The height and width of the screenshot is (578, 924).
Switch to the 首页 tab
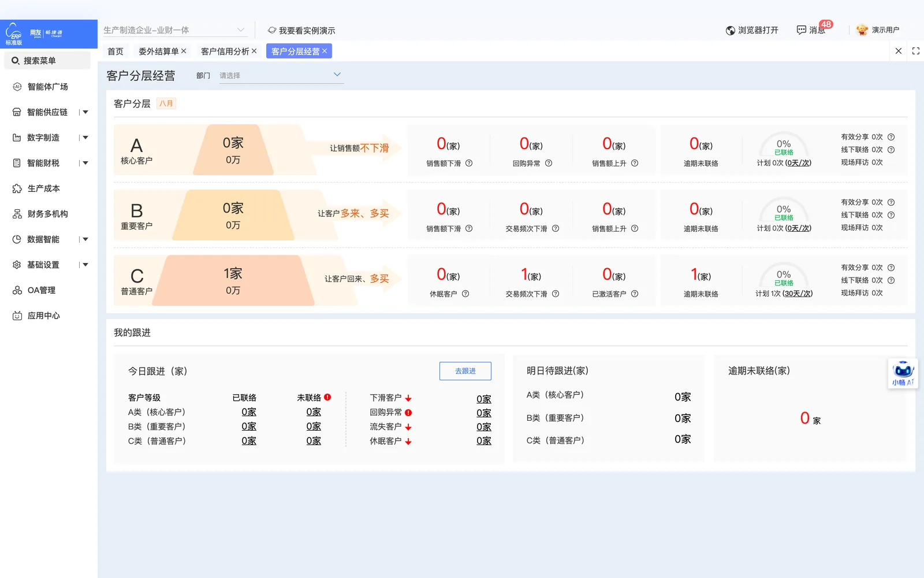[x=115, y=51]
